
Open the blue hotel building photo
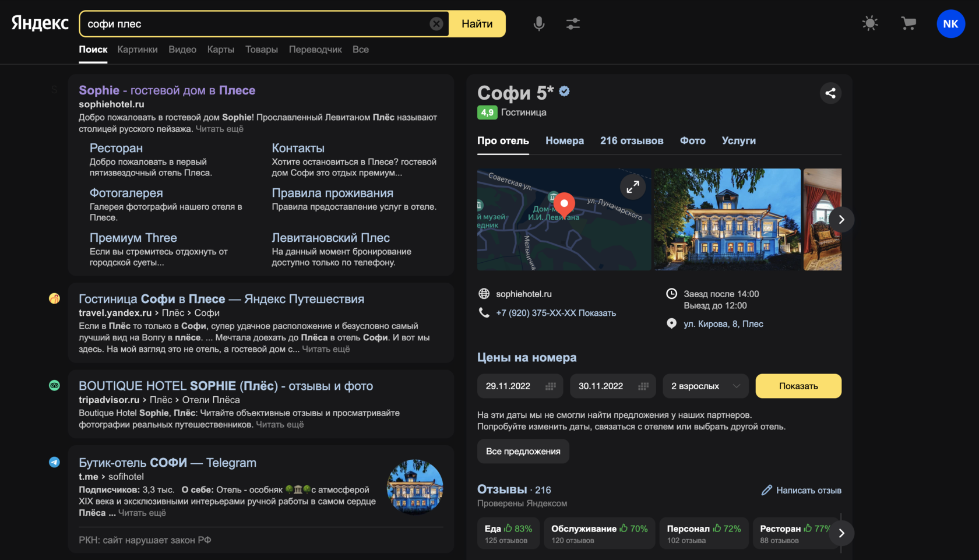(x=727, y=220)
